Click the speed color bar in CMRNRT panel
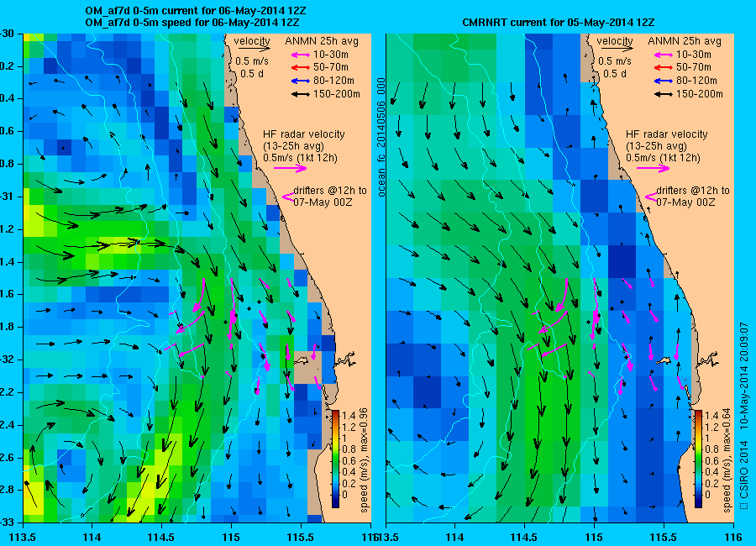756x546 pixels. 698,459
